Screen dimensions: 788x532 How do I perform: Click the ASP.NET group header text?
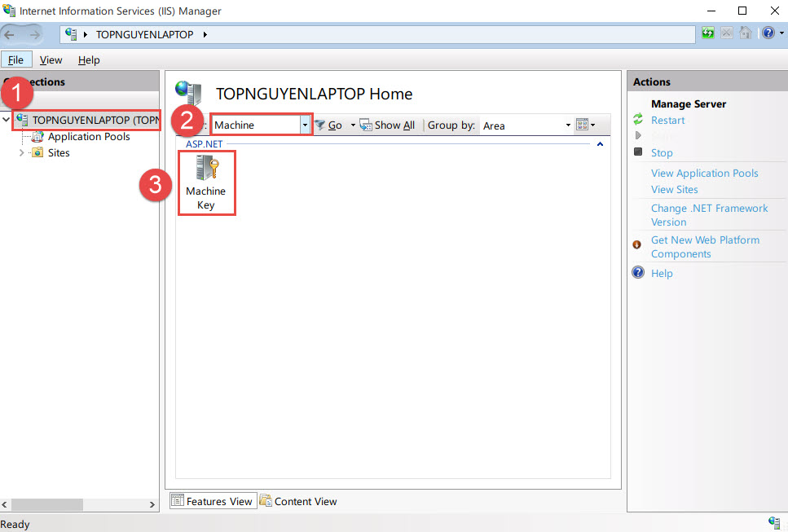pos(204,144)
